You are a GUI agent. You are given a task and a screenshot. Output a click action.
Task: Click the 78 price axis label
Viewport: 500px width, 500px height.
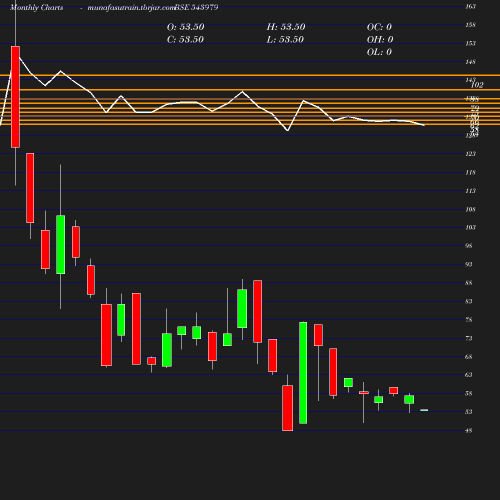[469, 320]
